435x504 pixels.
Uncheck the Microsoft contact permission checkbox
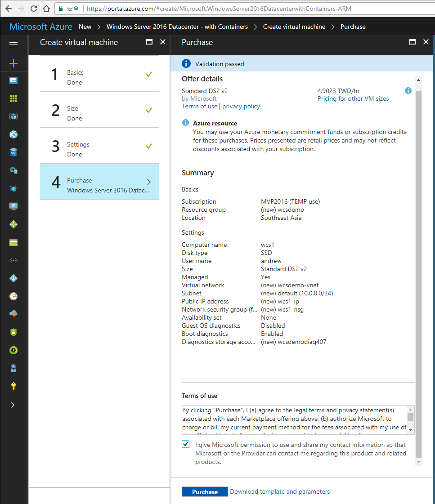tap(186, 444)
